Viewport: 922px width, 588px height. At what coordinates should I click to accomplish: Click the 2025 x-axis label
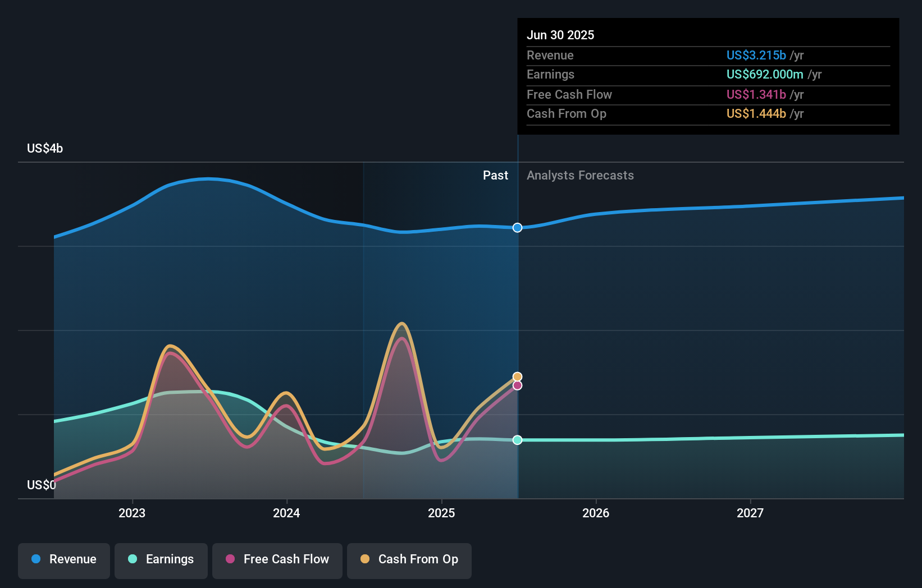[441, 513]
